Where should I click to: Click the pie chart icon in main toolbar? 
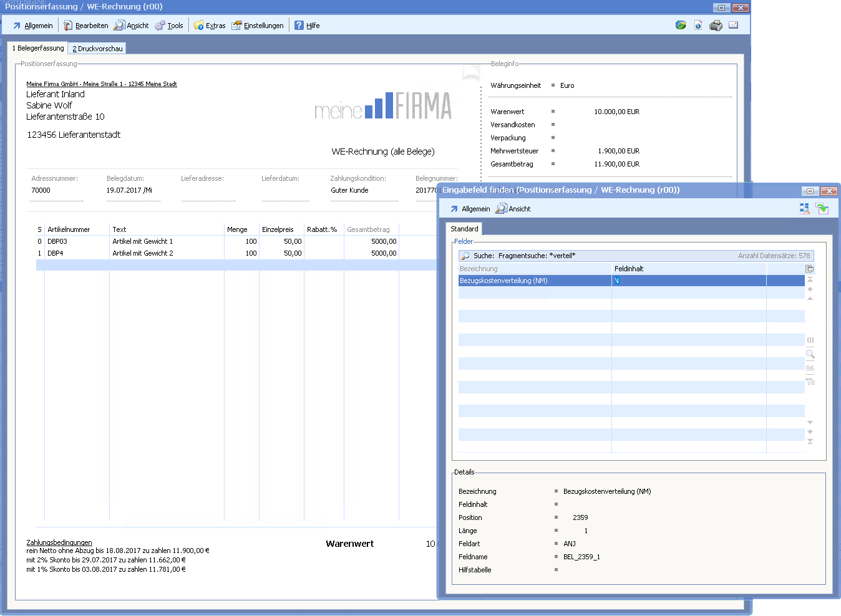coord(681,26)
